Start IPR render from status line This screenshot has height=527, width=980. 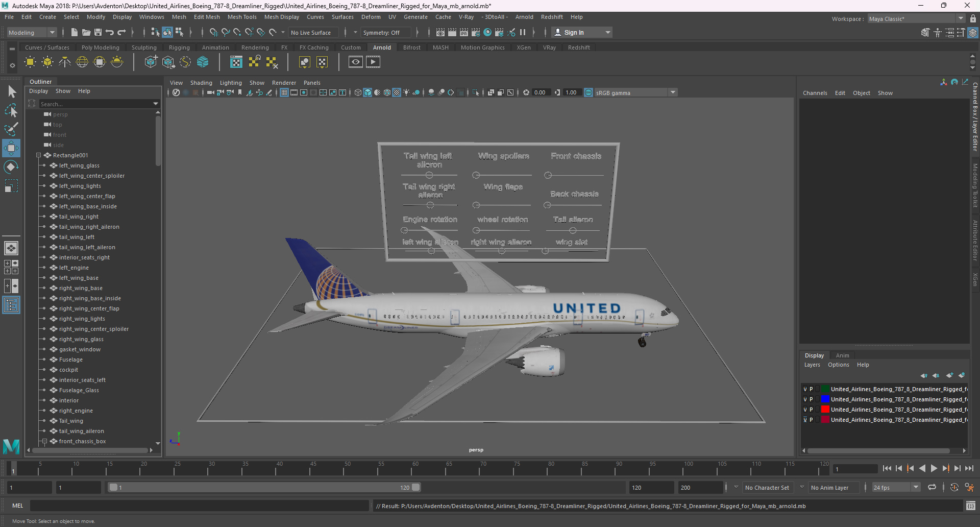point(464,32)
